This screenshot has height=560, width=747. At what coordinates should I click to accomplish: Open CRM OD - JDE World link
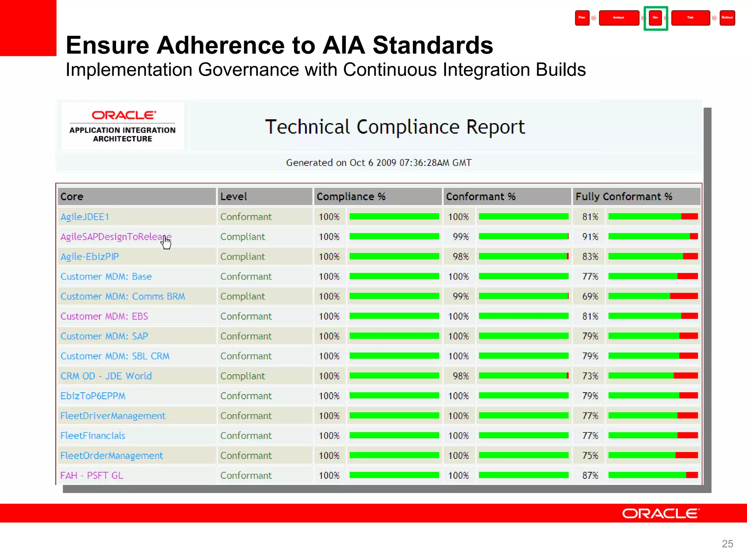coord(106,376)
